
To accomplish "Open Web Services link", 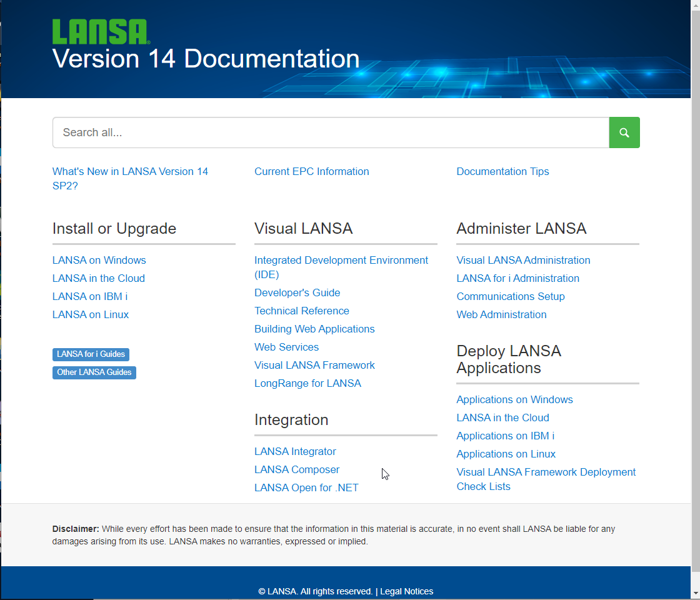I will 287,347.
